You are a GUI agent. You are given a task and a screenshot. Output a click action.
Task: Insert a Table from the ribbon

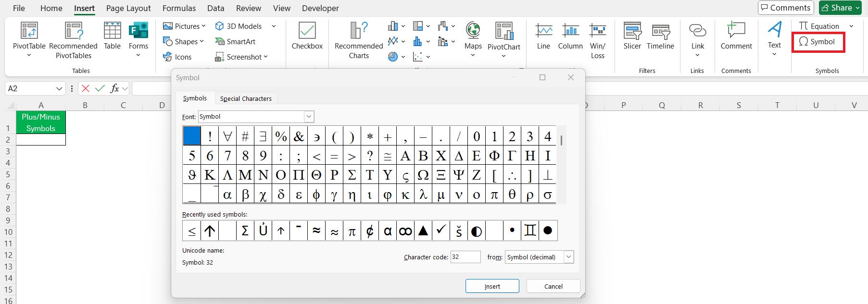point(112,36)
